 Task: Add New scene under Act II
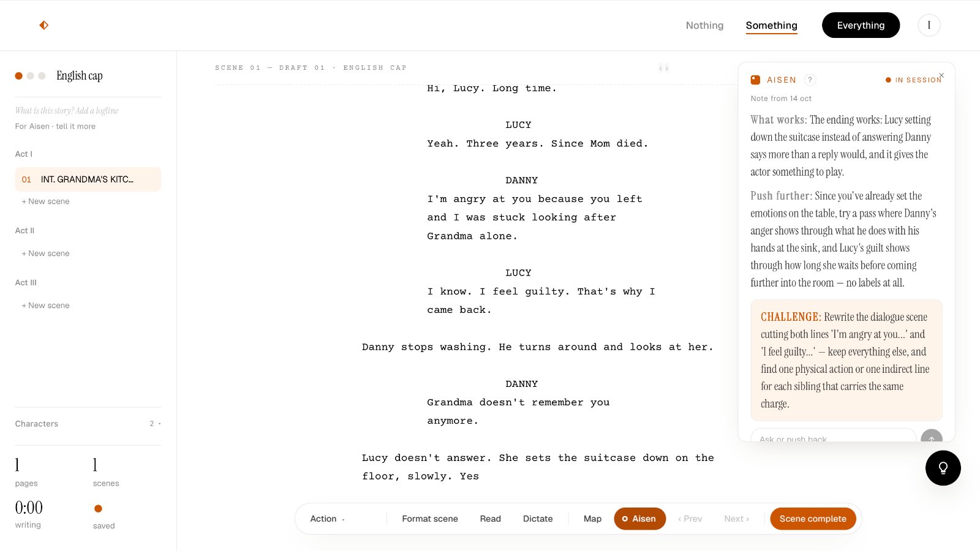coord(46,253)
